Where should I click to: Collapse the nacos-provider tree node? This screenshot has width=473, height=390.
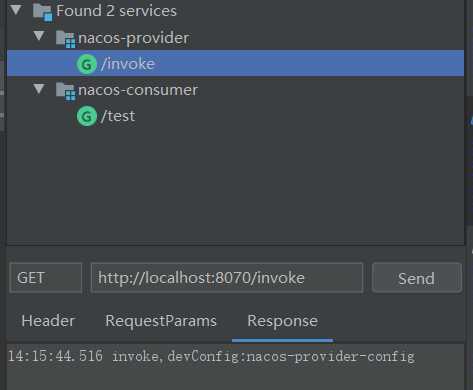(x=39, y=36)
